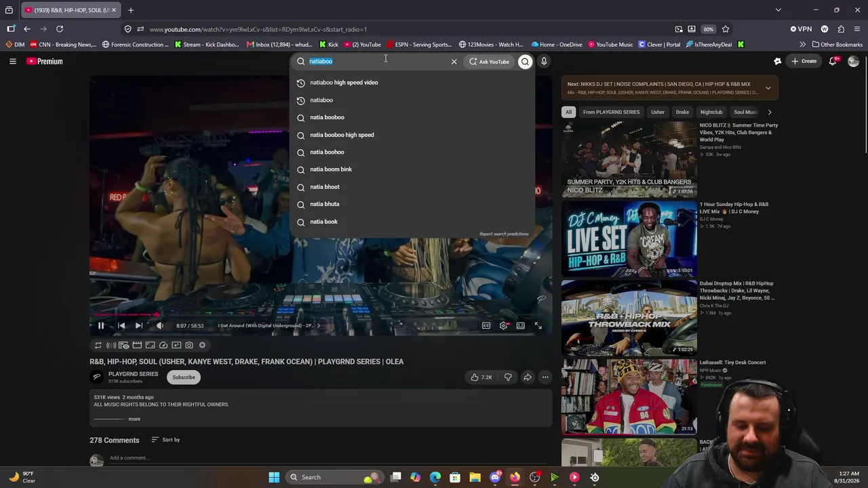Select suggestion 'natia bhuta'

coord(412,204)
